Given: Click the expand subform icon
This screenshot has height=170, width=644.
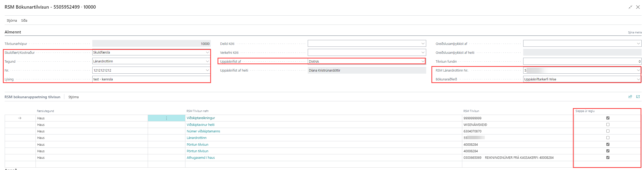Looking at the screenshot, I should pyautogui.click(x=638, y=97).
